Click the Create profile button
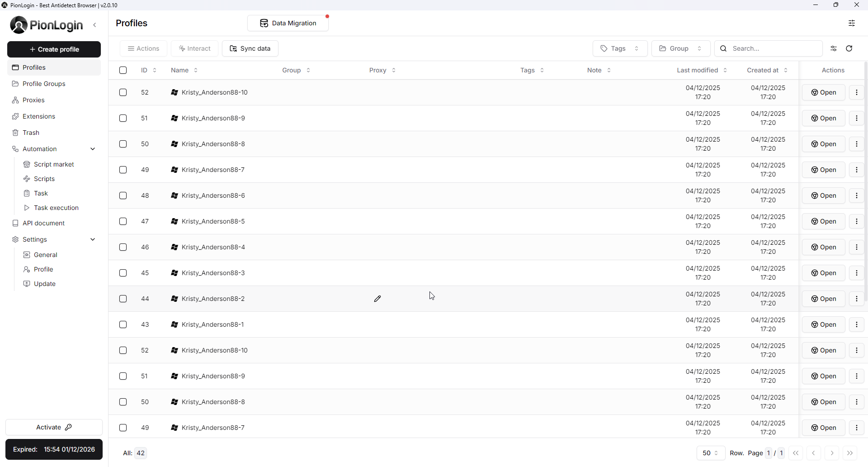 coord(54,49)
